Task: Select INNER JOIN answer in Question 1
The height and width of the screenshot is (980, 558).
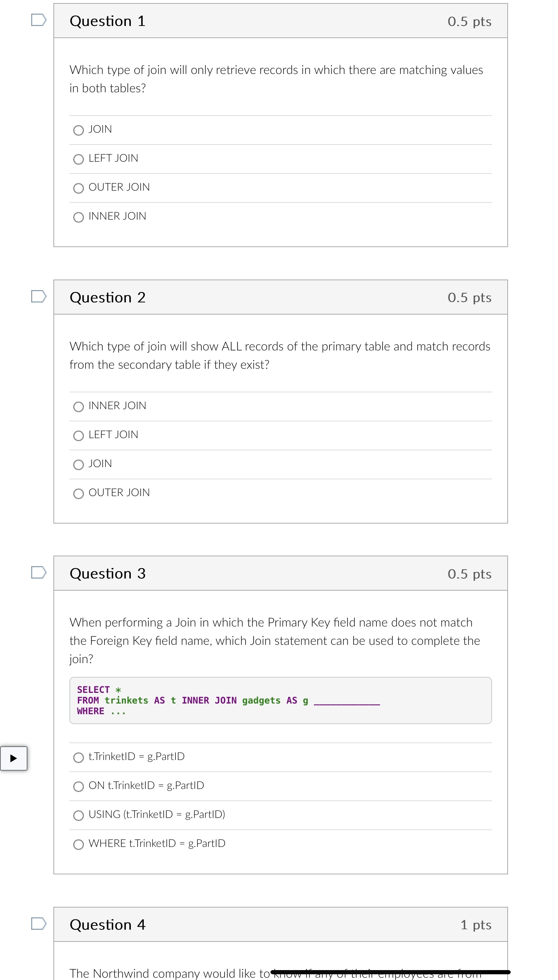Action: [79, 217]
